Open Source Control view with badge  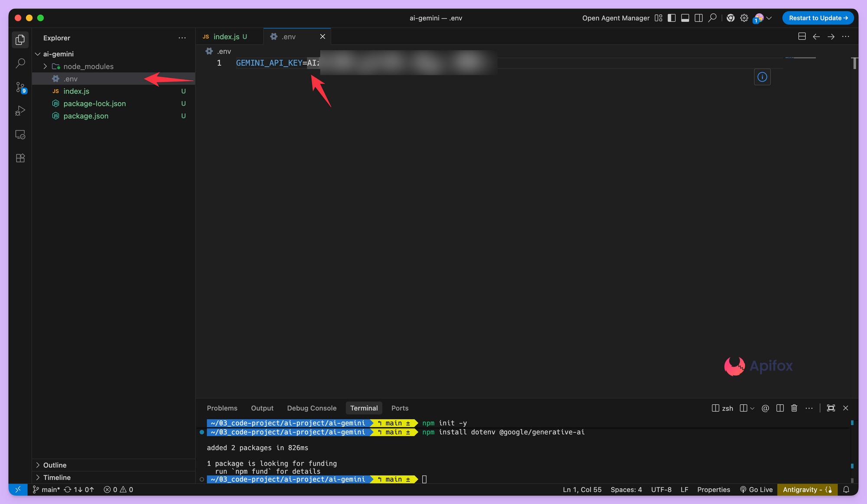click(20, 87)
